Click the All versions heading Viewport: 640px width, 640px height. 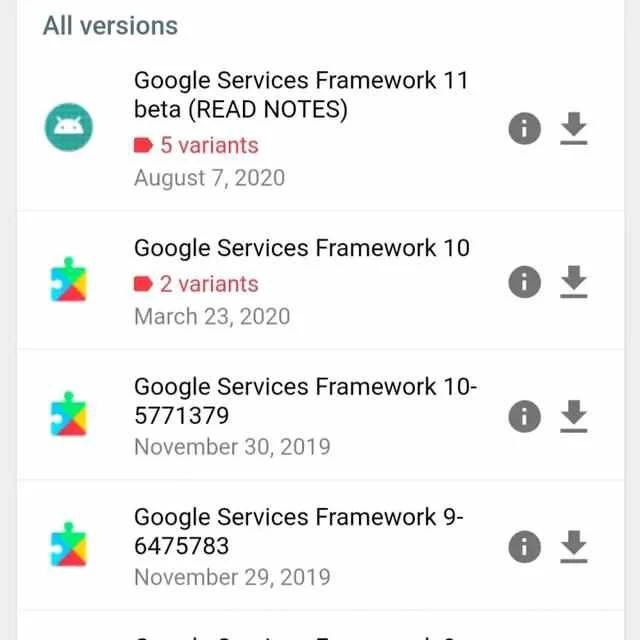click(110, 26)
